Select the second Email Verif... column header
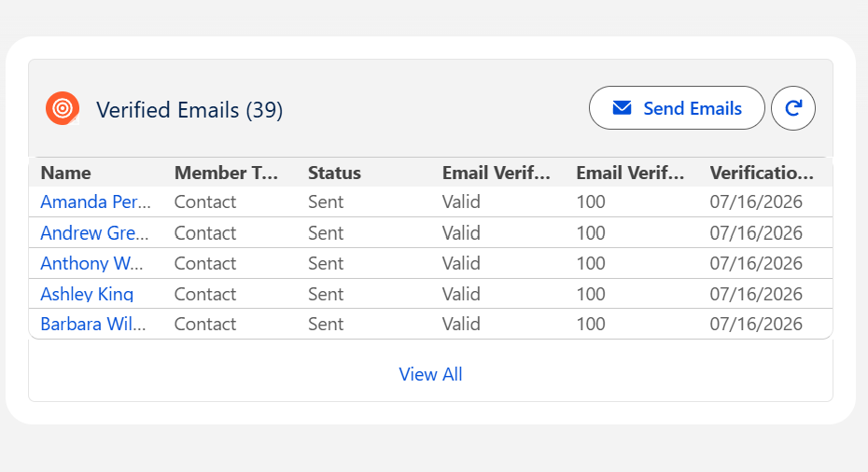This screenshot has width=868, height=472. pyautogui.click(x=630, y=174)
